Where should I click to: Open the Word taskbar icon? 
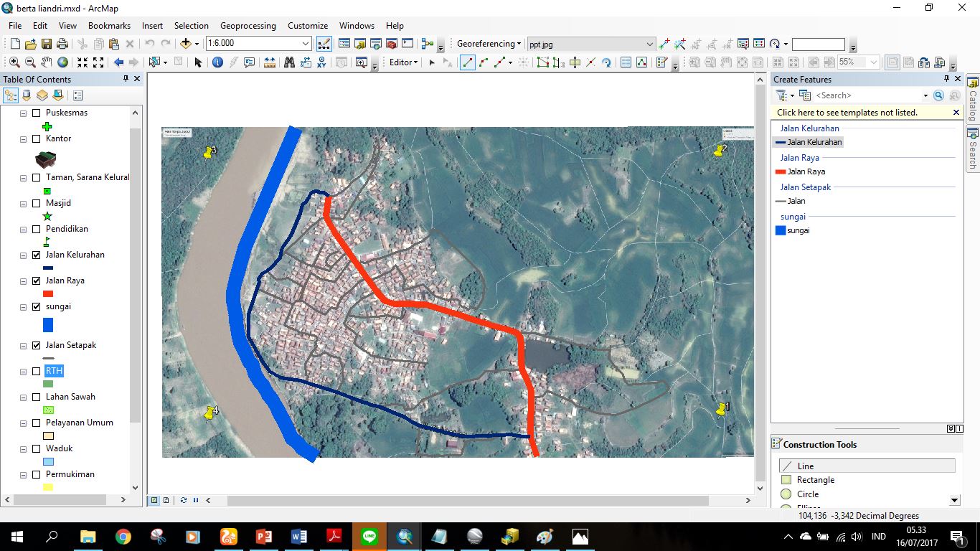tap(299, 536)
